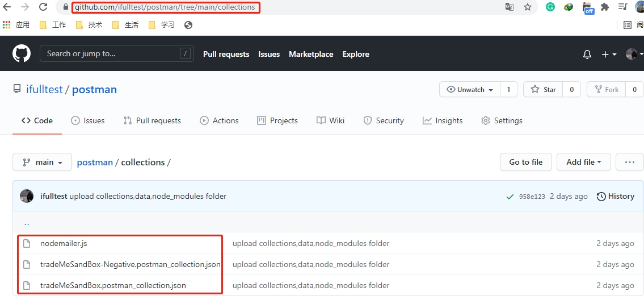
Task: Open the 工作 bookmark folder
Action: (53, 25)
